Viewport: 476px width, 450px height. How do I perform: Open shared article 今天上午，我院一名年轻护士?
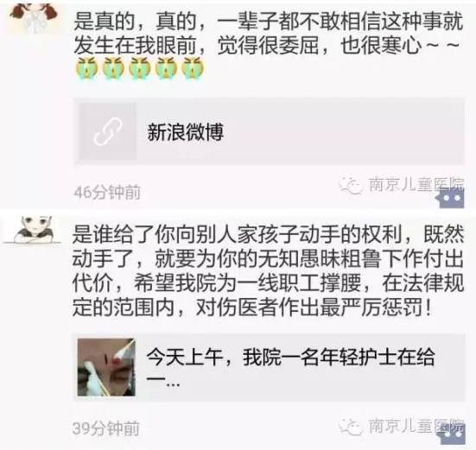(x=270, y=367)
